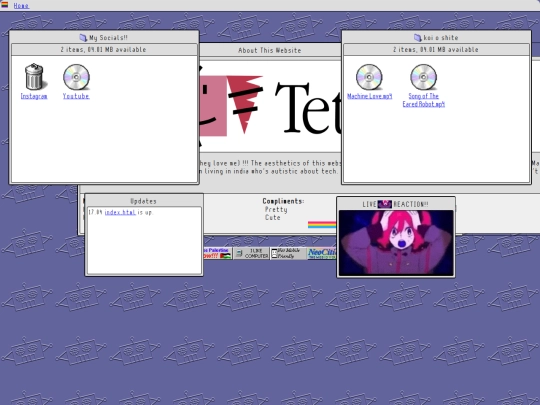Open the Home link in menu bar
Screen dimensions: 540x405
coord(21,6)
